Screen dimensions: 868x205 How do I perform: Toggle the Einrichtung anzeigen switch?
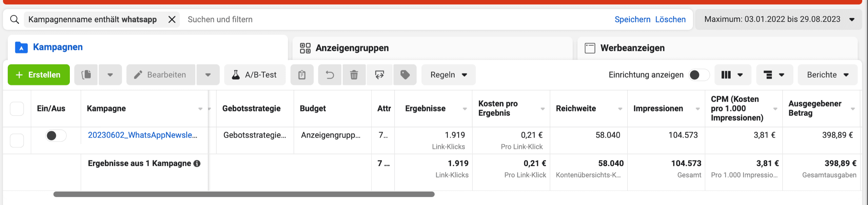[x=699, y=75]
